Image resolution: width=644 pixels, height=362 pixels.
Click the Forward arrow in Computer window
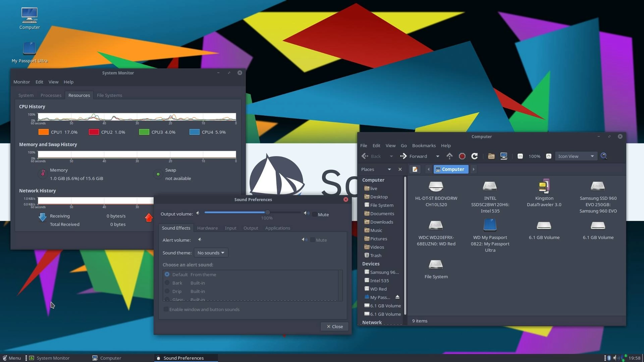coord(413,156)
